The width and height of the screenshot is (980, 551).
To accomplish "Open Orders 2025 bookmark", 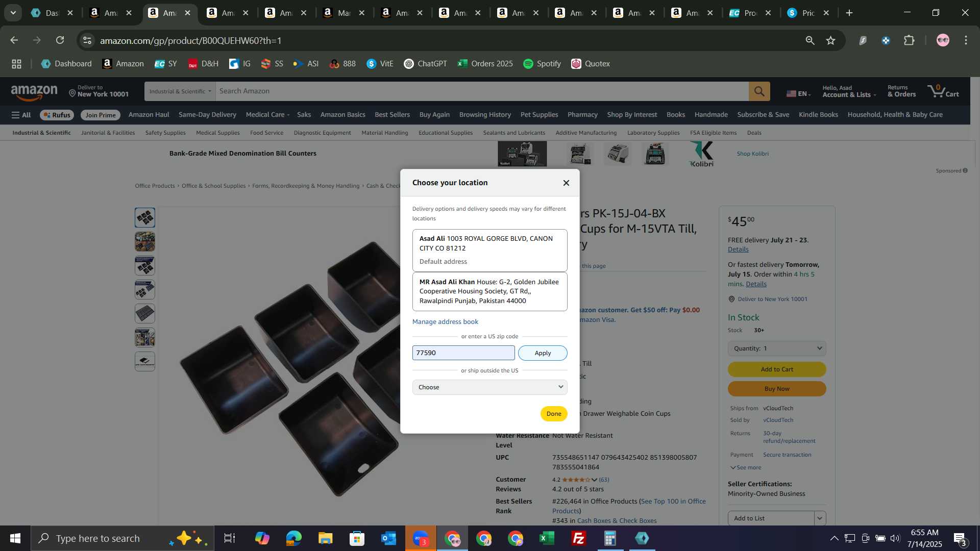I will pyautogui.click(x=485, y=64).
